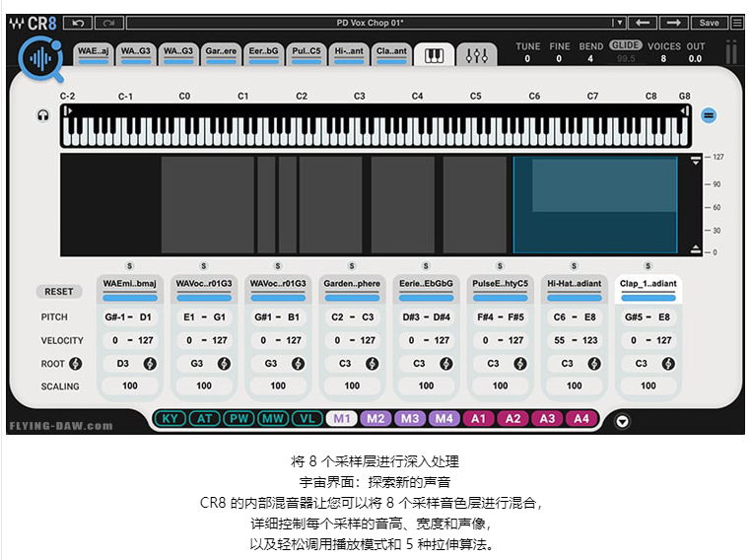Load next preset with right arrow
This screenshot has width=751, height=560.
(x=673, y=23)
